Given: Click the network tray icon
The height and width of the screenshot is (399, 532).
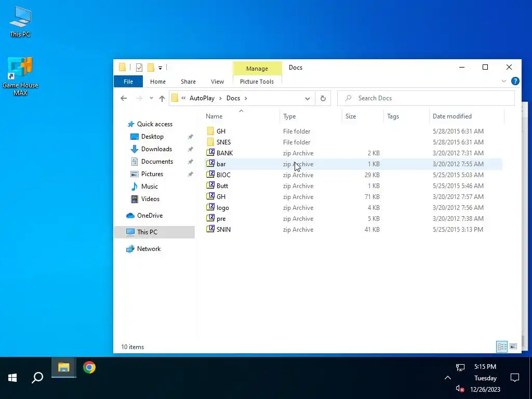Looking at the screenshot, I should 460,367.
